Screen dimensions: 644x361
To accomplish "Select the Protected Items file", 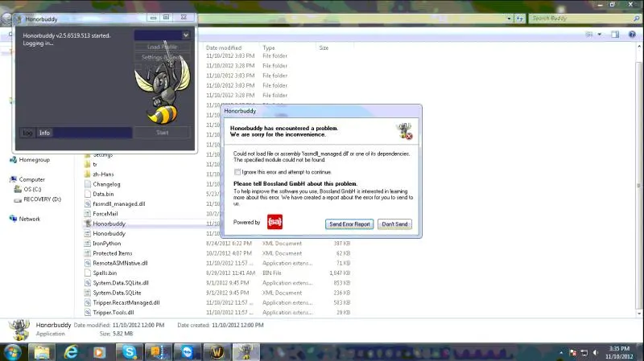I will 113,253.
